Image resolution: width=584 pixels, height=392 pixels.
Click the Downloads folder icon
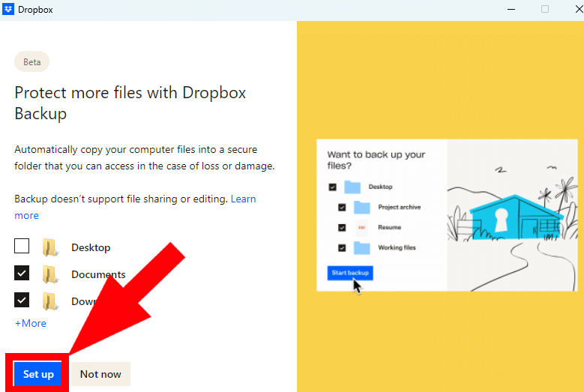[50, 301]
